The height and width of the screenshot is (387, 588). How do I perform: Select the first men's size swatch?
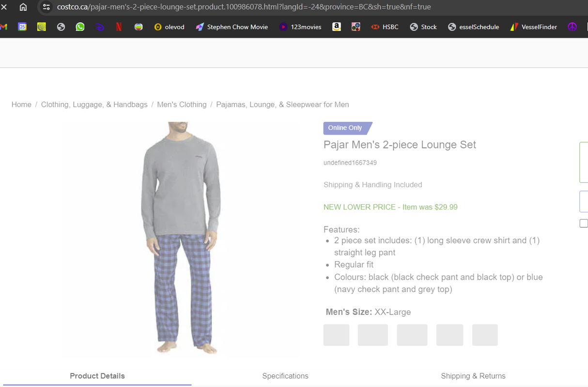tap(336, 335)
